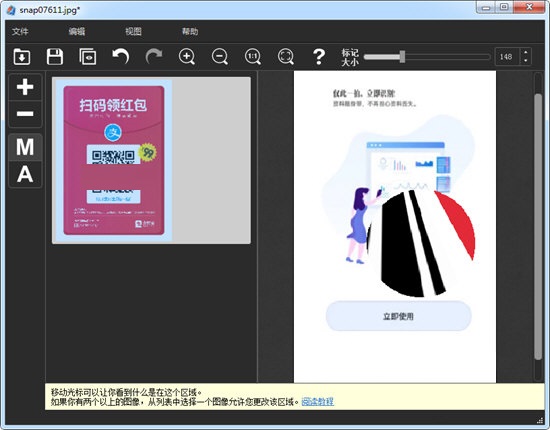
Task: Click the marker size slider handle
Action: click(402, 56)
